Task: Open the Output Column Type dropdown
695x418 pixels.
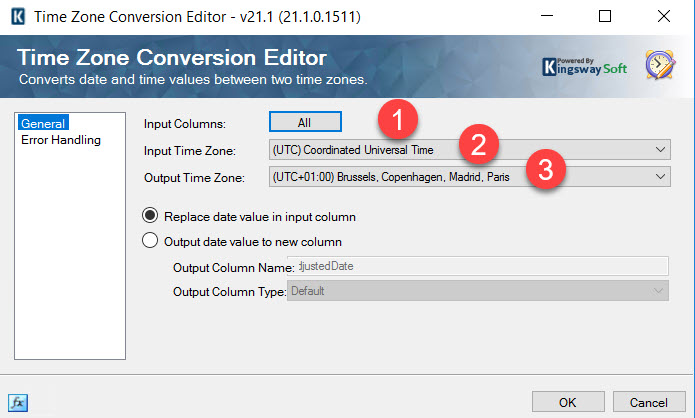Action: 477,291
